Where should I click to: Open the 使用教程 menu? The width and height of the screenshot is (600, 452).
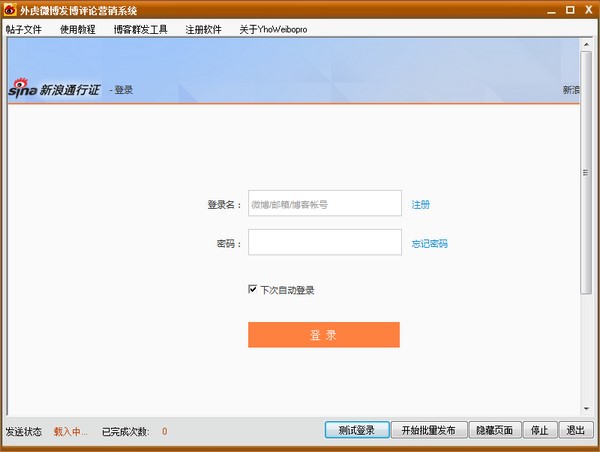[78, 29]
